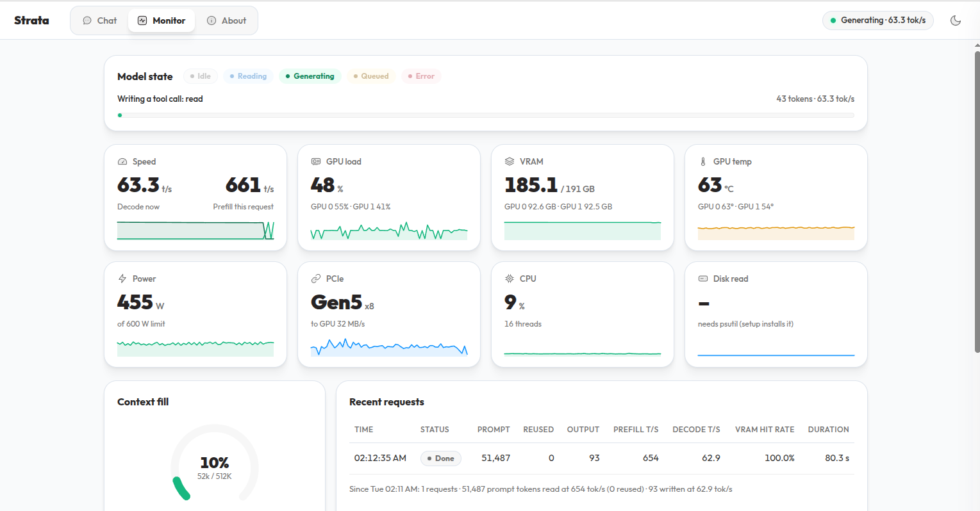Click the link icon beside PCIe
The image size is (980, 511).
click(x=316, y=279)
